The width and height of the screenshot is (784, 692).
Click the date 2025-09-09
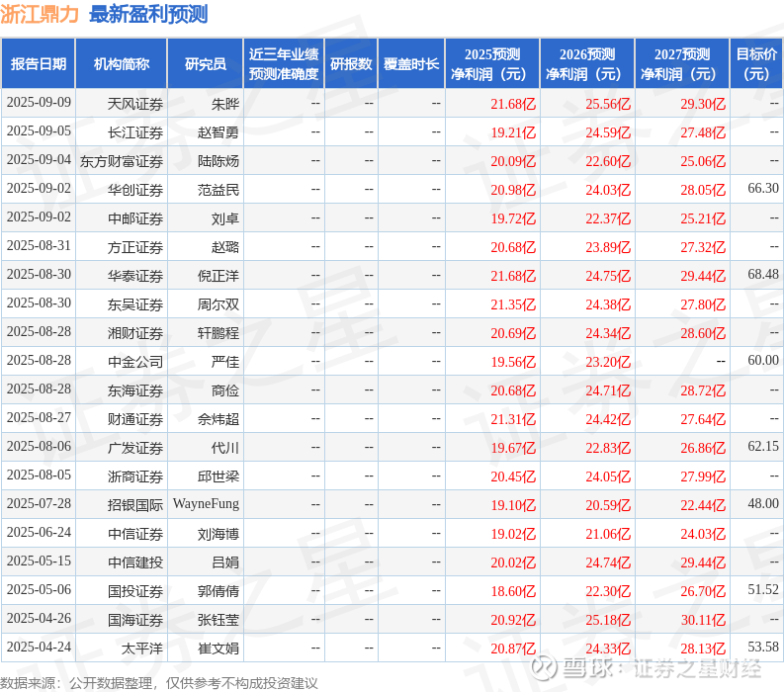[x=39, y=102]
